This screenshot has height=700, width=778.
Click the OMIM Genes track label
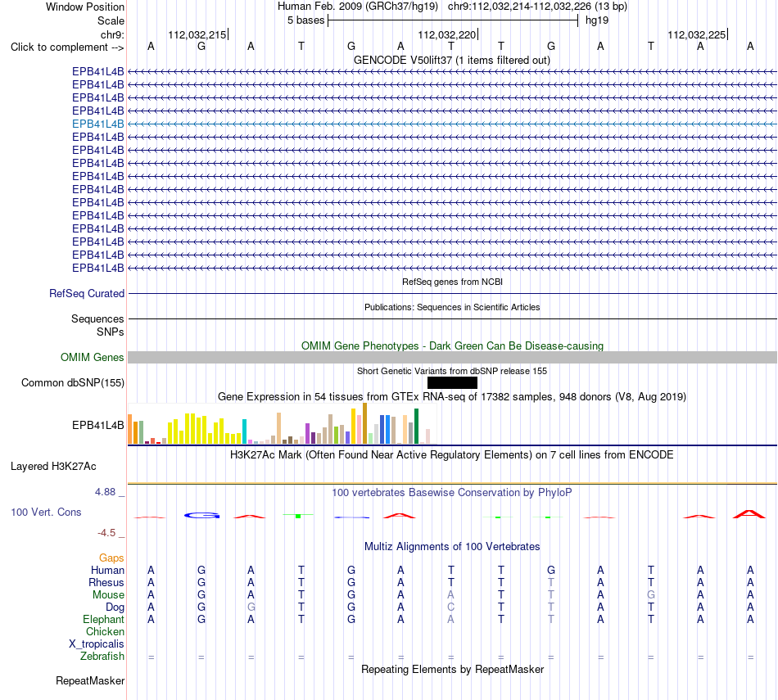tap(92, 357)
